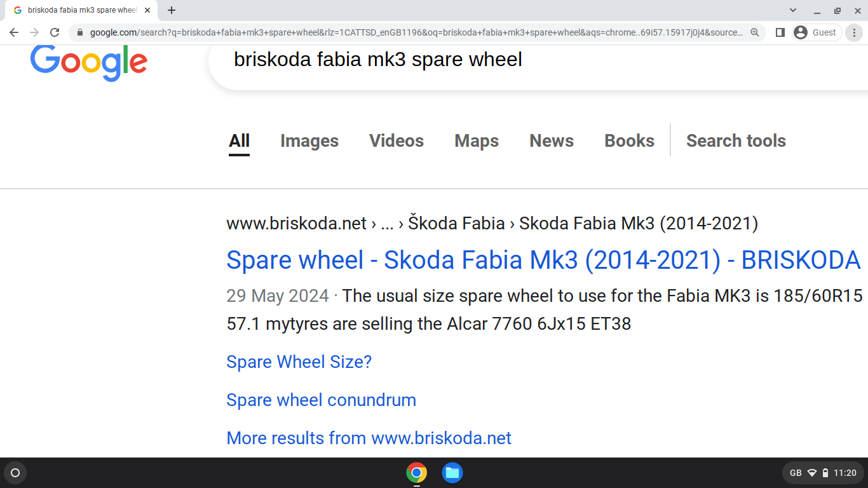Open the Spare wheel BRISKODA result

coord(543,260)
